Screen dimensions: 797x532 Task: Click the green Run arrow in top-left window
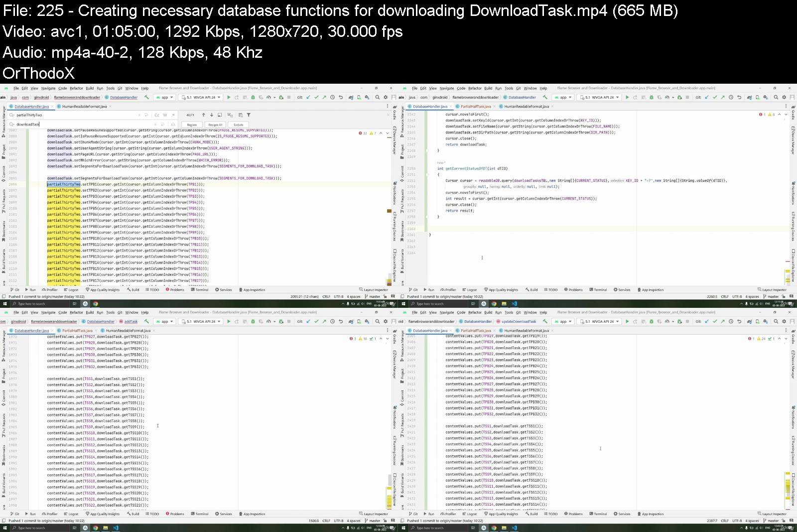(x=229, y=97)
